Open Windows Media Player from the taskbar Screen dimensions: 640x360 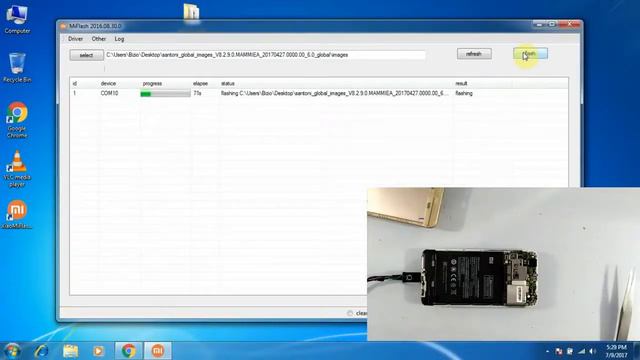click(x=98, y=351)
